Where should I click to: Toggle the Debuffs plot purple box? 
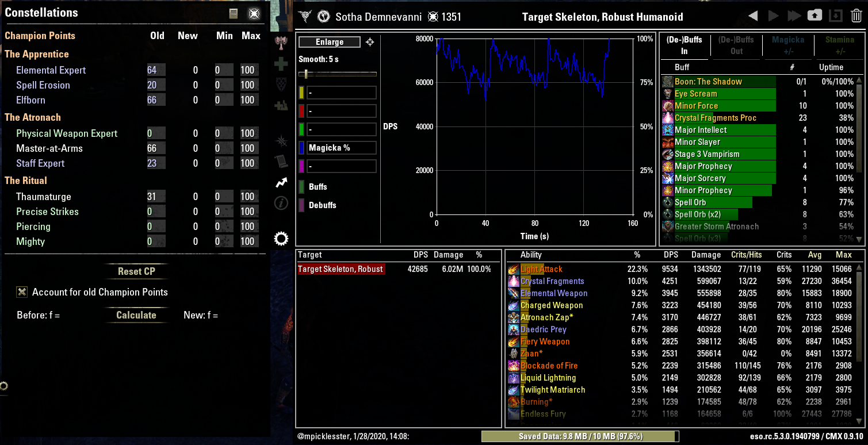coord(302,205)
